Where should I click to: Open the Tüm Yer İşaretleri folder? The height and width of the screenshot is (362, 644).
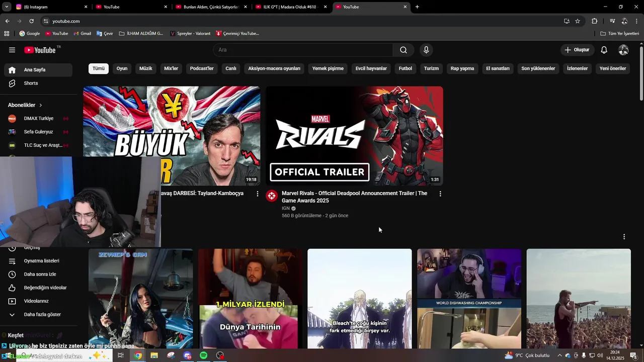click(620, 34)
